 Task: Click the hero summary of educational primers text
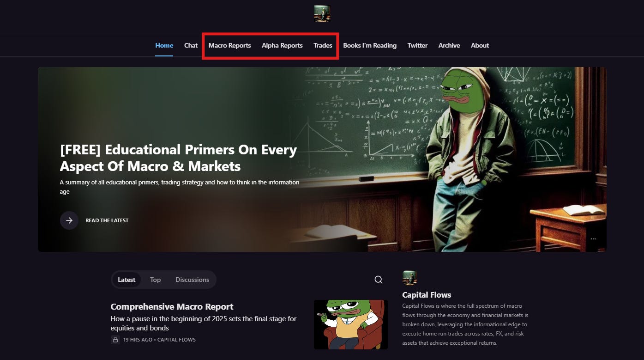pos(180,187)
